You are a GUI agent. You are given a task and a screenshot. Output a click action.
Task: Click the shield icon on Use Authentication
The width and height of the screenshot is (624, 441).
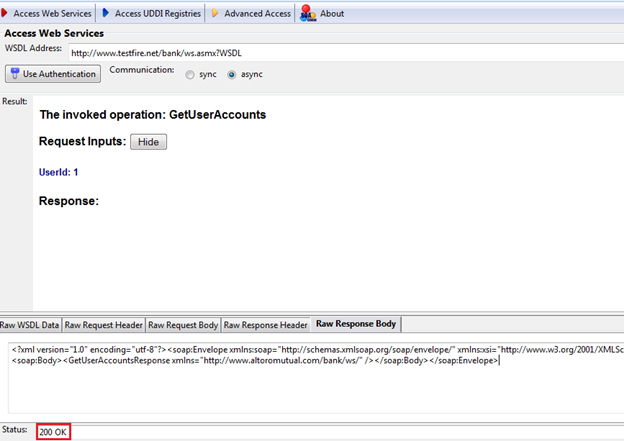click(x=15, y=74)
